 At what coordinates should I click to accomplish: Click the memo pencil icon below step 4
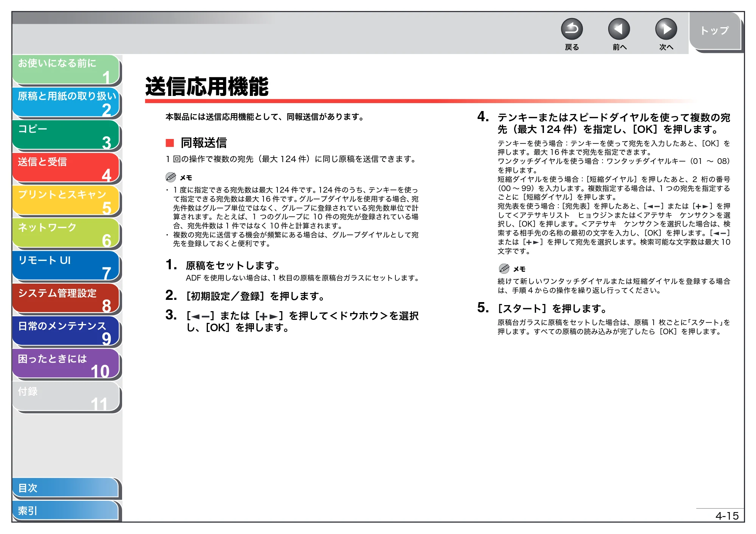coord(504,269)
